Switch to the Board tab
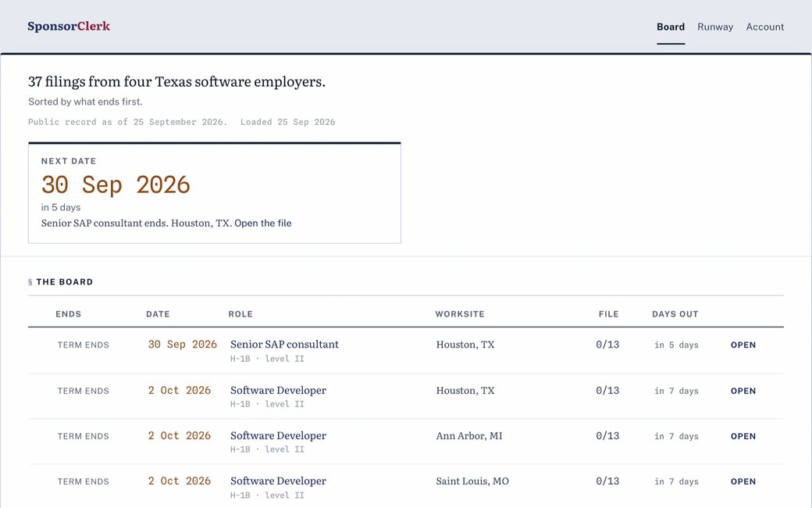The height and width of the screenshot is (508, 812). pos(671,27)
